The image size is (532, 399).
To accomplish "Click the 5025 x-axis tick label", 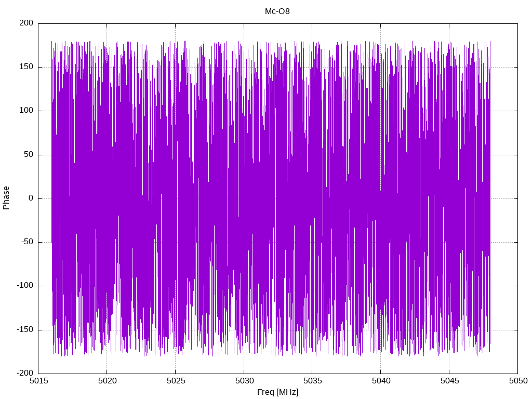I will 176,381.
